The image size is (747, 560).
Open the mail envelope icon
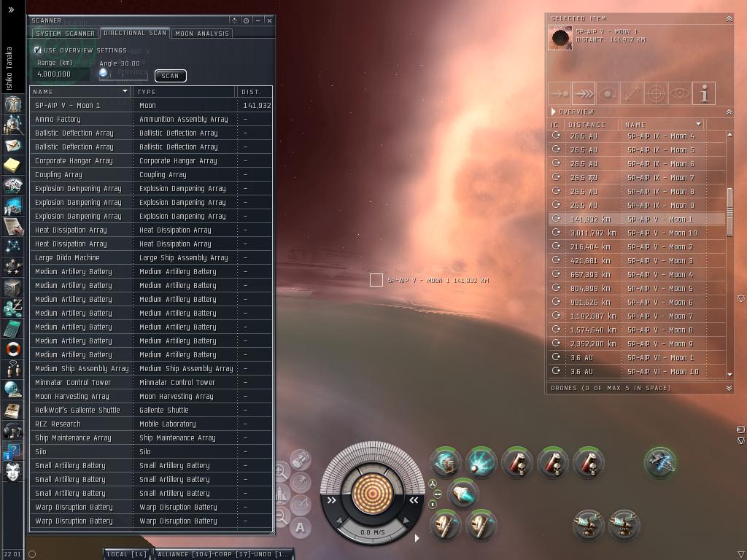13,145
